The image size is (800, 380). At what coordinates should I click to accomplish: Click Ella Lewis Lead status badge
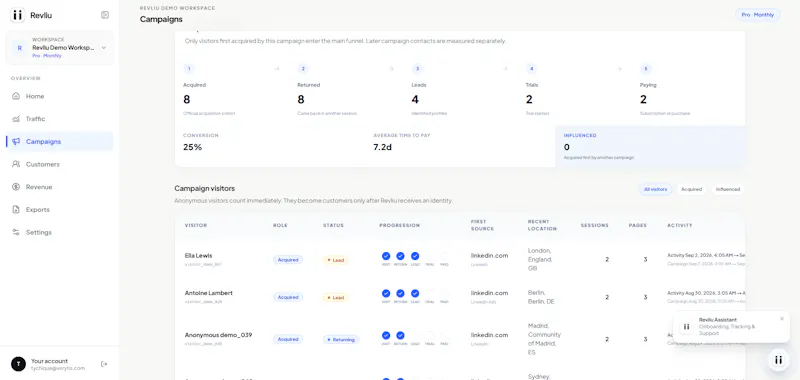[336, 260]
